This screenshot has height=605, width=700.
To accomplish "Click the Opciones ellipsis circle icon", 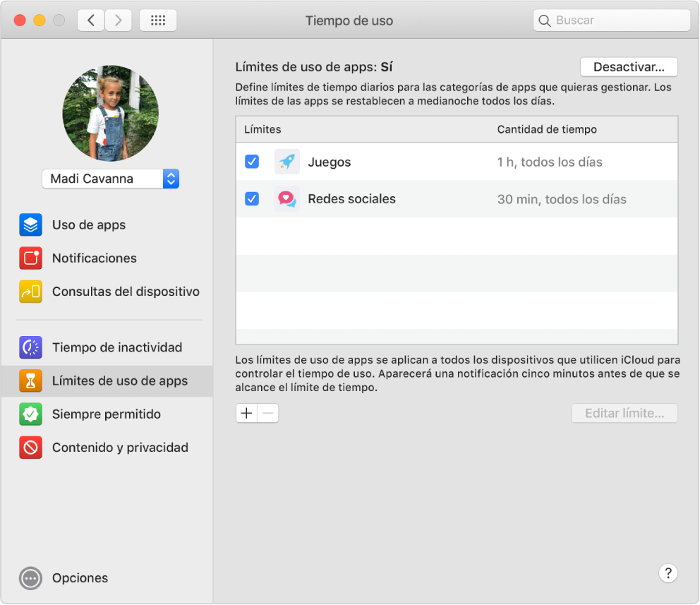I will pyautogui.click(x=30, y=578).
